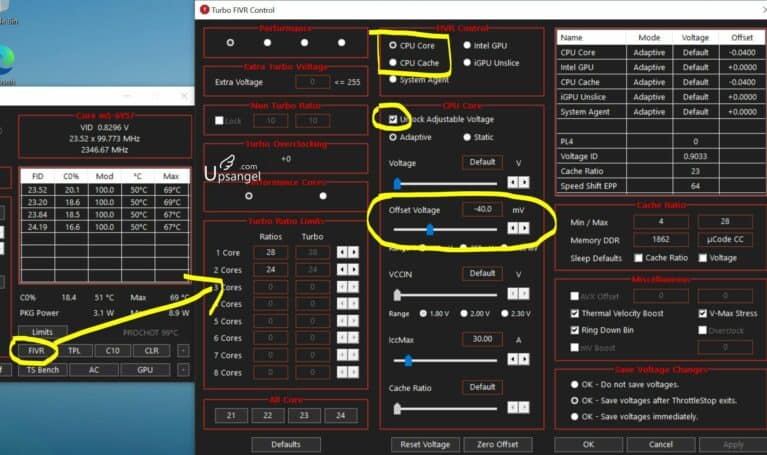
Task: Click the IccMax value input field
Action: pyautogui.click(x=482, y=339)
